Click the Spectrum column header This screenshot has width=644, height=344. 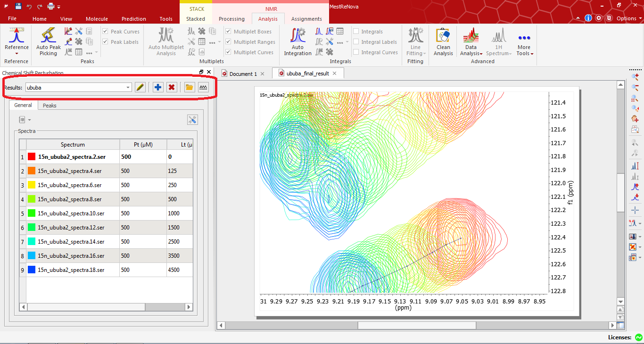coord(73,144)
